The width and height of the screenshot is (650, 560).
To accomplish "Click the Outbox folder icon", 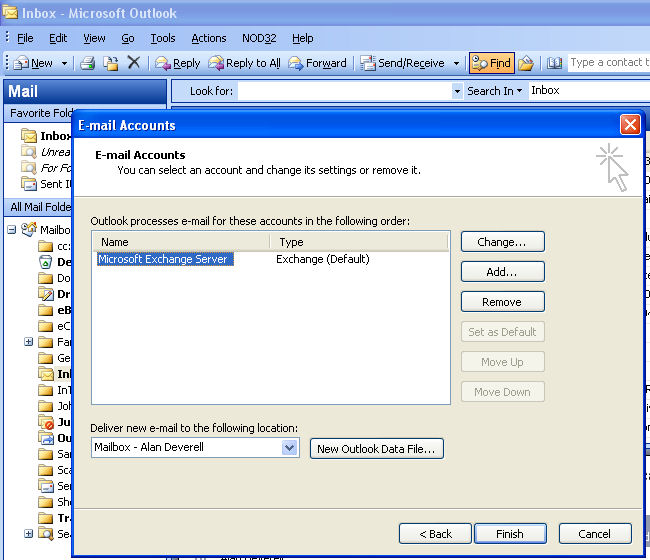I will [46, 438].
